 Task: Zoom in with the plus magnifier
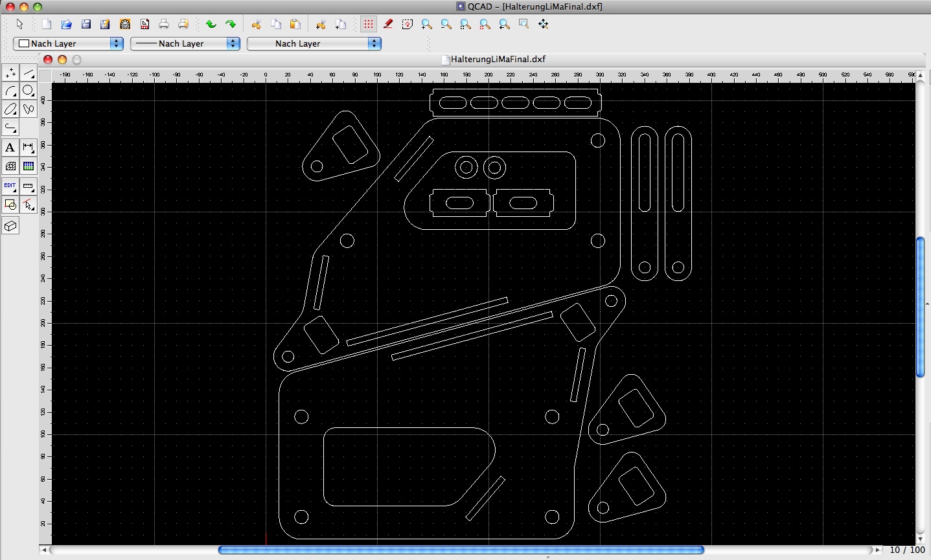pyautogui.click(x=427, y=24)
